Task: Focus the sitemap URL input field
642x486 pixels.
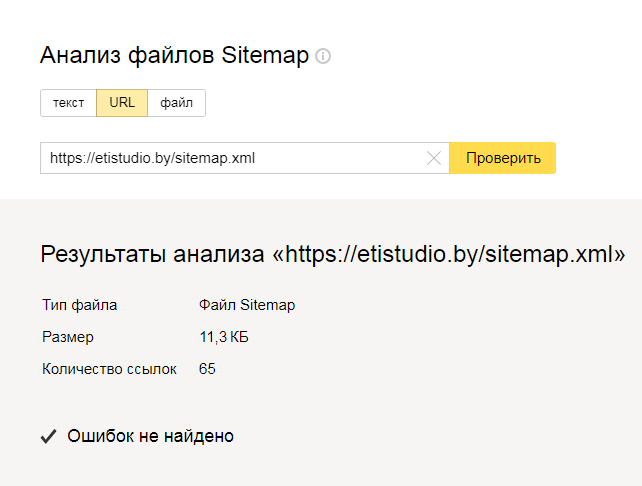Action: click(x=230, y=158)
